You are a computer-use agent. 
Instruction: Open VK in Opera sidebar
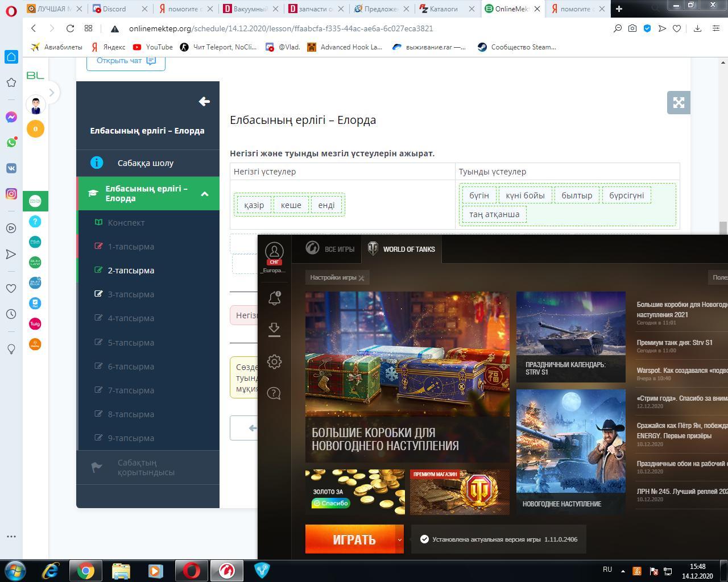pos(11,168)
